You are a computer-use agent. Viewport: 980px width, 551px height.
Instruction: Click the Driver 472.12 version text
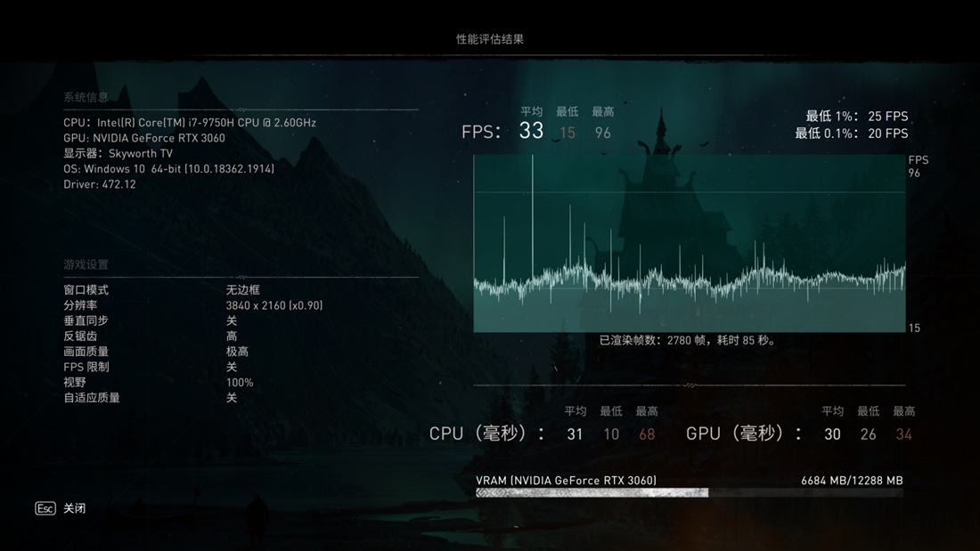click(x=101, y=184)
